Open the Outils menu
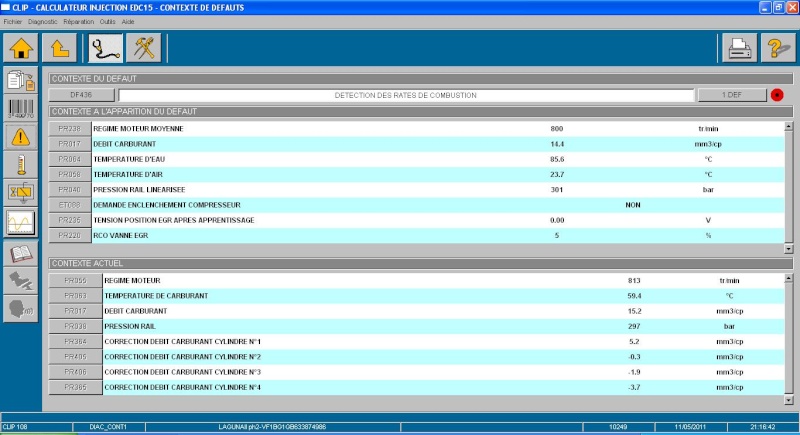 click(x=108, y=22)
